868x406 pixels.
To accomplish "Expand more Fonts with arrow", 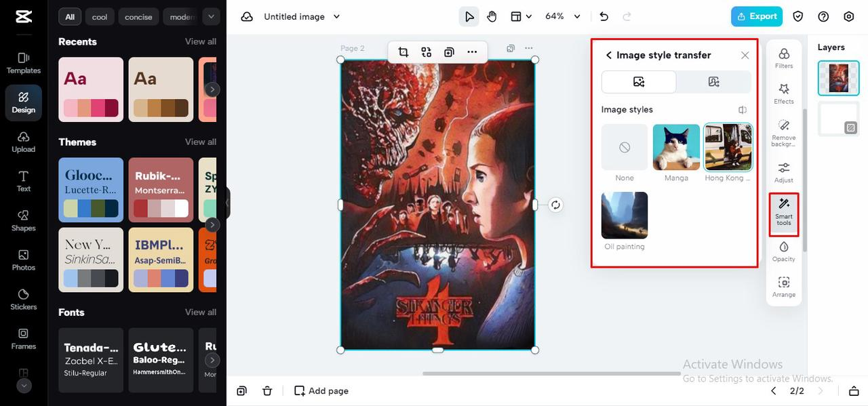I will [x=212, y=360].
